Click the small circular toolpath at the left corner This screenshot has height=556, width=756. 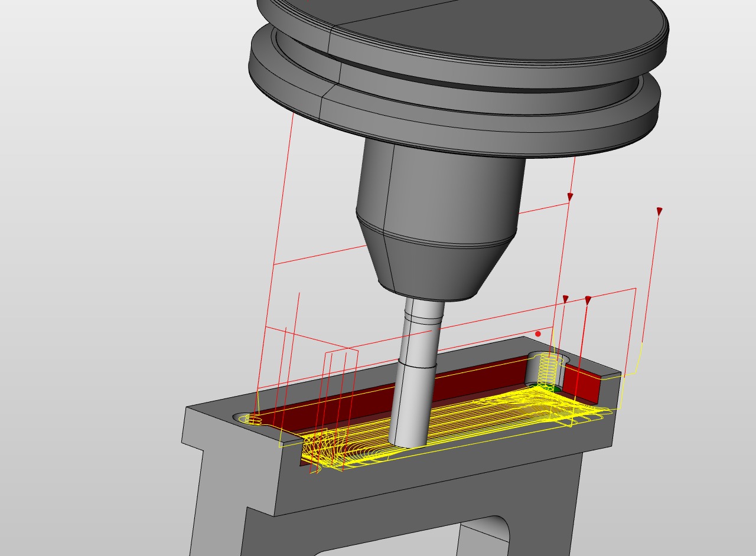[x=253, y=420]
